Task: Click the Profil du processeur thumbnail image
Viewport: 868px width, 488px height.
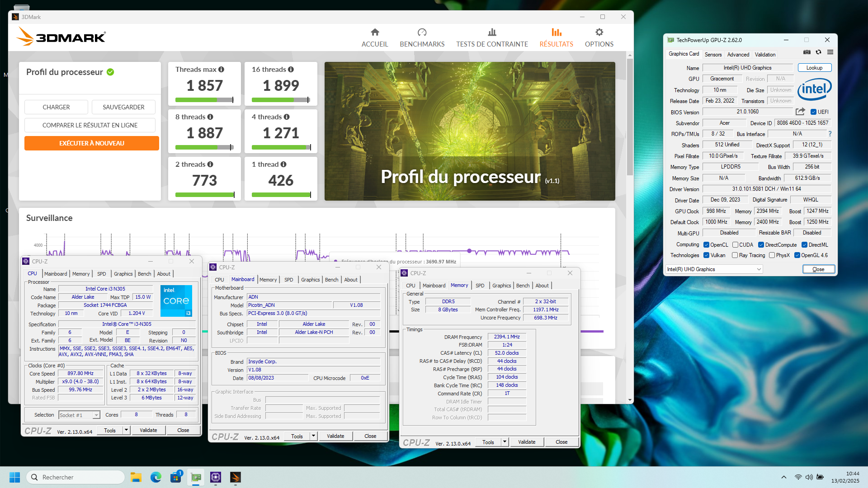Action: click(470, 131)
